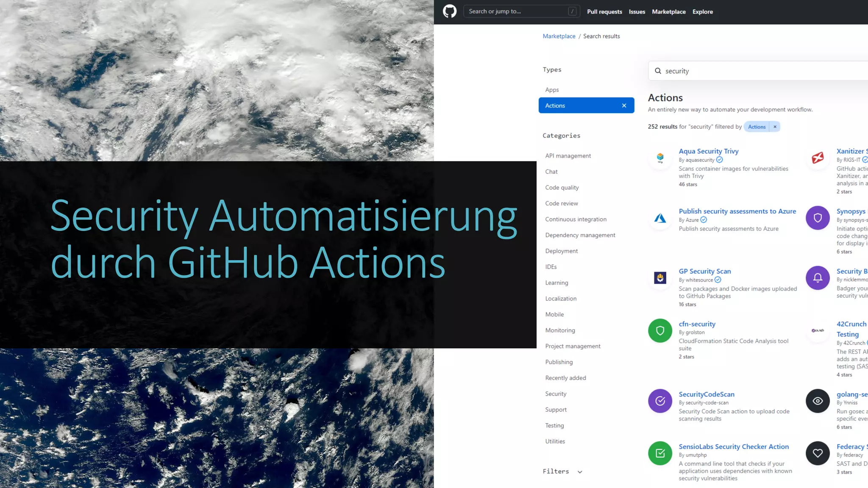Image resolution: width=868 pixels, height=488 pixels.
Task: Open Publish security assessments to Azure link
Action: coord(737,211)
